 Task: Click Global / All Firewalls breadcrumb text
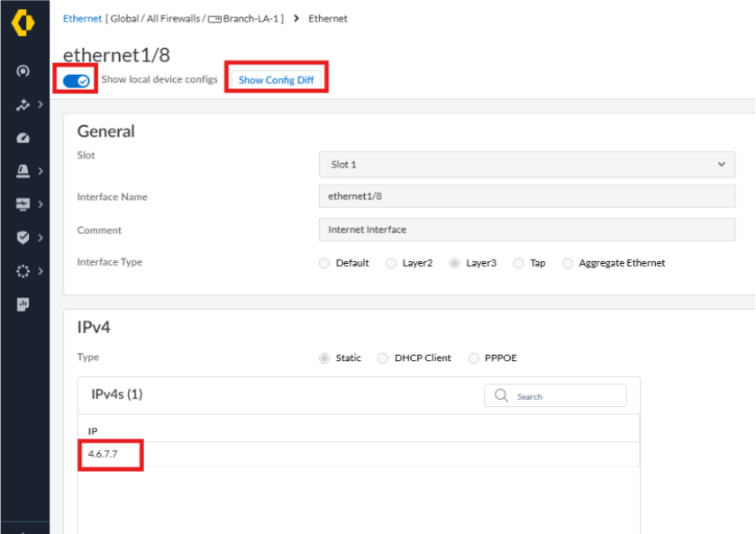click(155, 19)
